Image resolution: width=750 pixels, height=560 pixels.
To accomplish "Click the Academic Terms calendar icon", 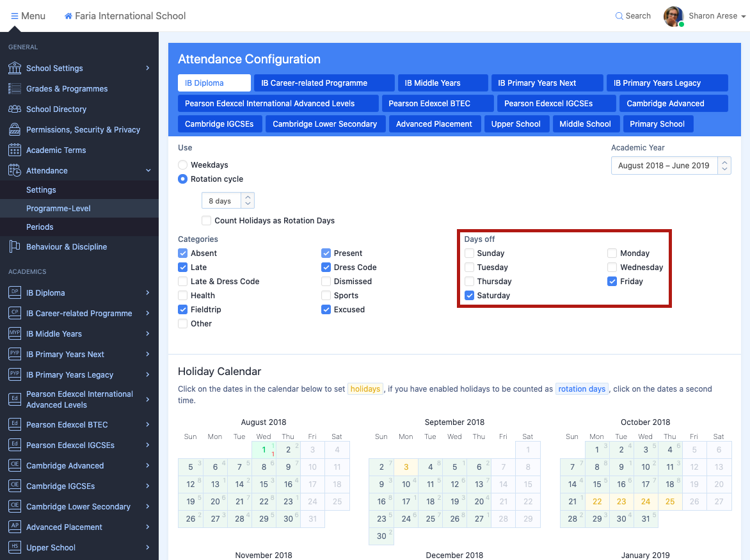I will pos(14,150).
